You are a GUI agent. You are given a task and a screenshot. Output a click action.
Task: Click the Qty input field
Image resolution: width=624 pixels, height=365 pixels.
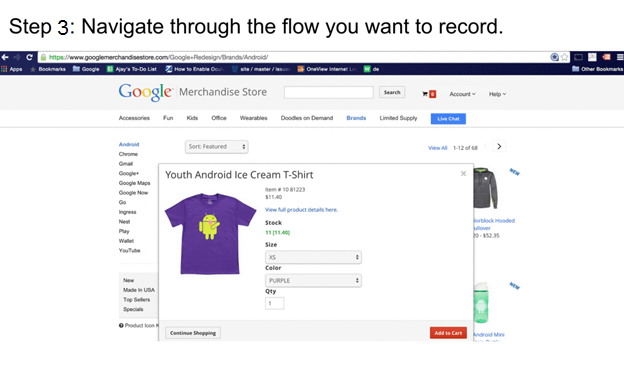[275, 303]
